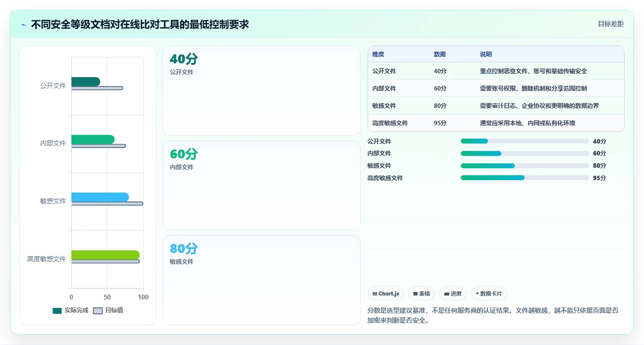Select the 内部文件 table row cell
Viewport: 644px width, 345px height.
coord(384,89)
